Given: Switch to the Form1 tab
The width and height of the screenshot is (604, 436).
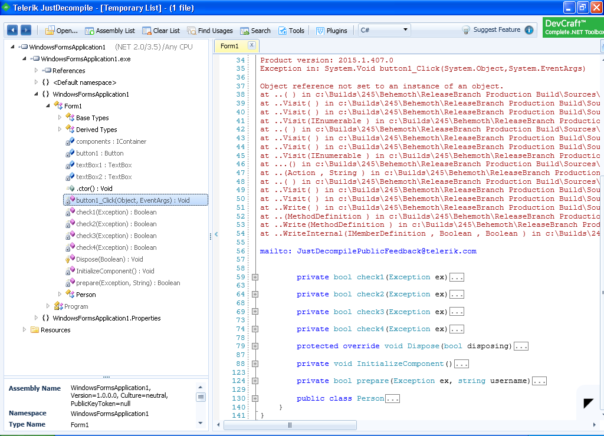Looking at the screenshot, I should point(230,46).
